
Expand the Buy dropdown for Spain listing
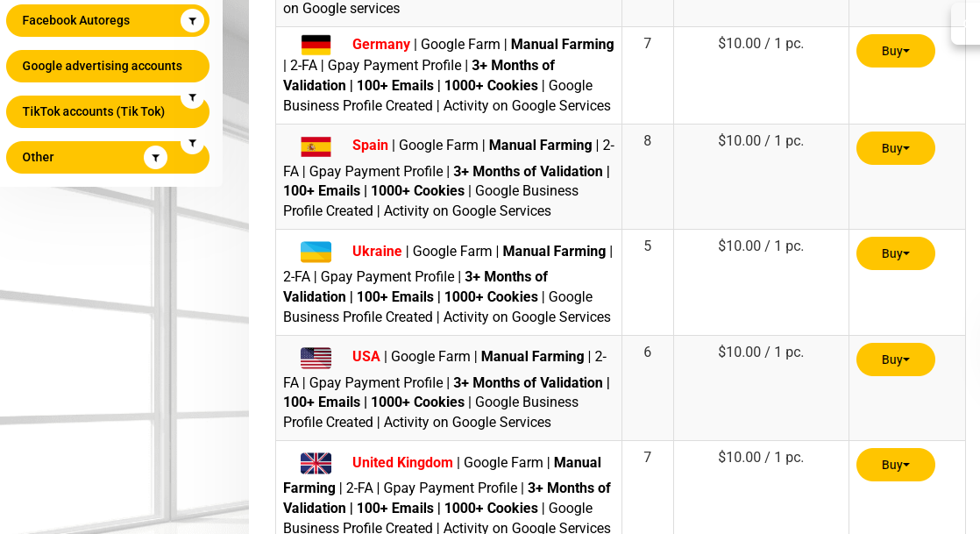895,148
